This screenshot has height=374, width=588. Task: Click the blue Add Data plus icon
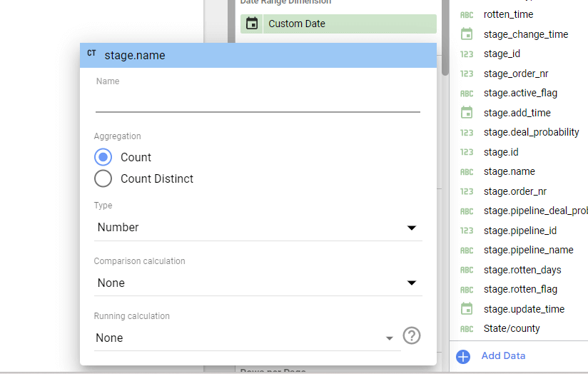(x=463, y=356)
